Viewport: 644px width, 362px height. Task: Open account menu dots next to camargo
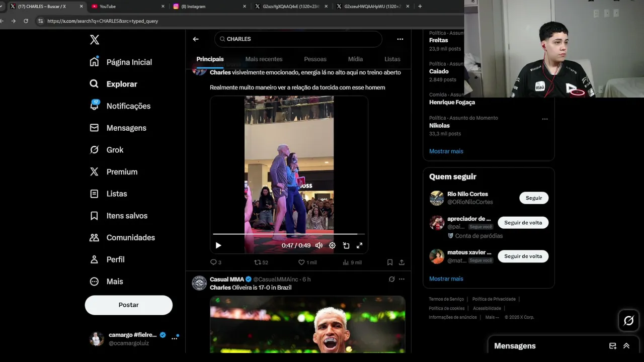coord(174,338)
